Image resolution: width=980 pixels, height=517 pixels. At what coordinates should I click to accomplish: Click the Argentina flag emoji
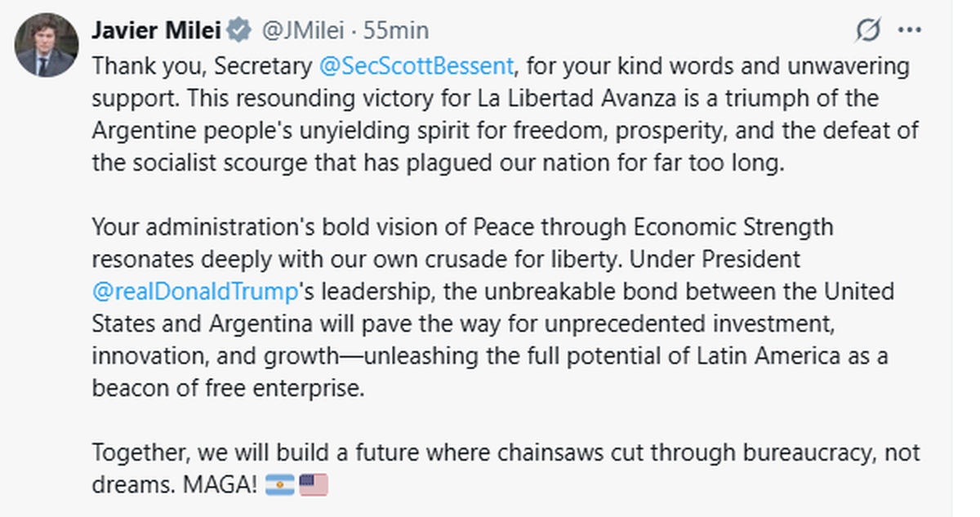click(279, 484)
